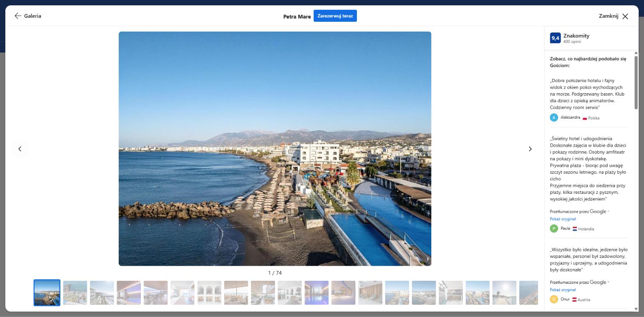Show the previous photo with left chevron

click(x=20, y=149)
